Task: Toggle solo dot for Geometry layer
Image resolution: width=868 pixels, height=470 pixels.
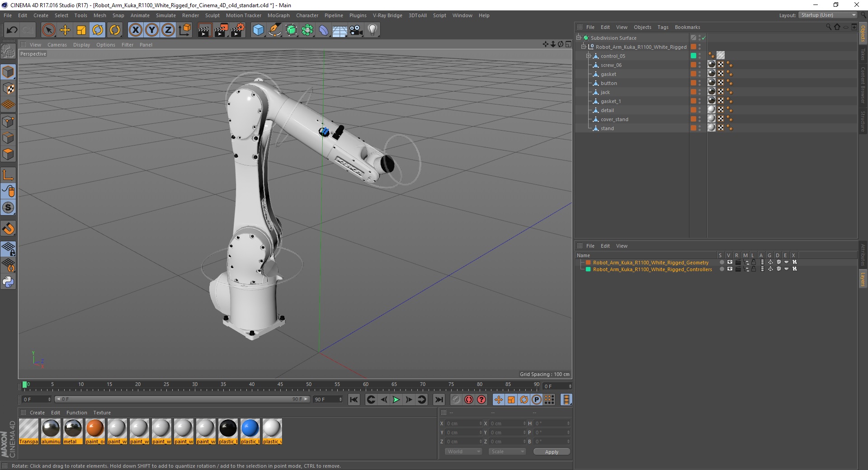Action: (x=722, y=262)
